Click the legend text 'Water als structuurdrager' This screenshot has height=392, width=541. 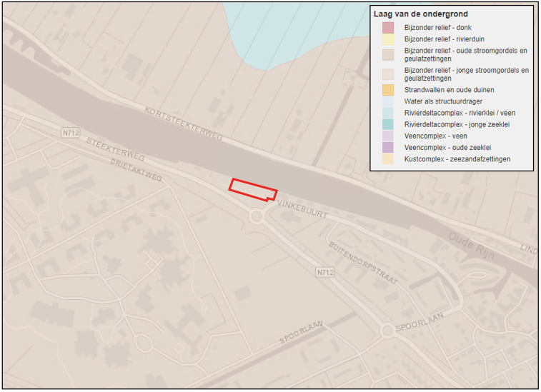pyautogui.click(x=443, y=101)
